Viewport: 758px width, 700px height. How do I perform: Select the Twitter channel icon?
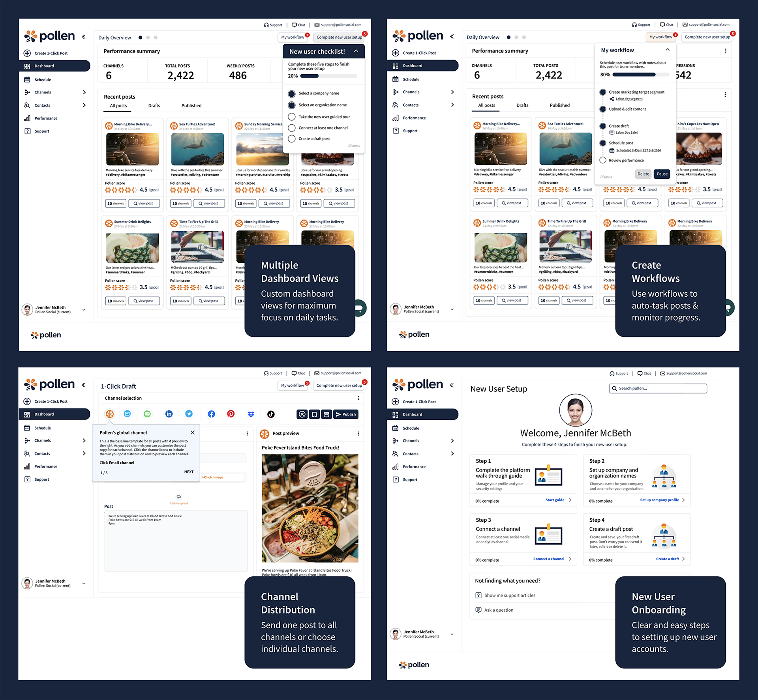click(189, 414)
